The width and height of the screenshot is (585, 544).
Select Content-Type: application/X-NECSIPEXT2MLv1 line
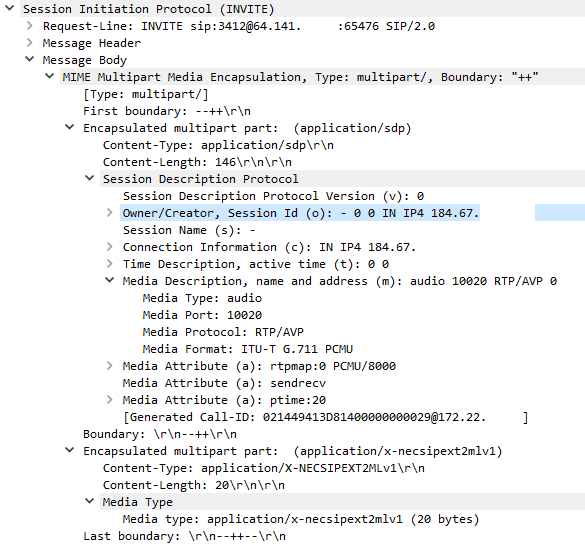264,468
